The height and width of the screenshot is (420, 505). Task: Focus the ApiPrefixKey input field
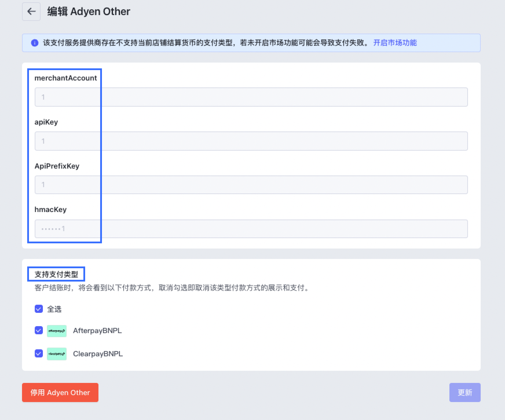coord(251,185)
